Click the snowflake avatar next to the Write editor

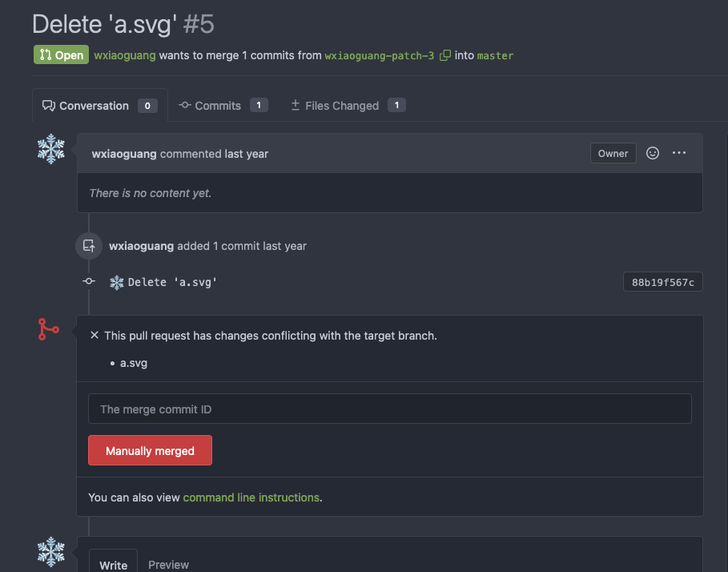(x=51, y=552)
